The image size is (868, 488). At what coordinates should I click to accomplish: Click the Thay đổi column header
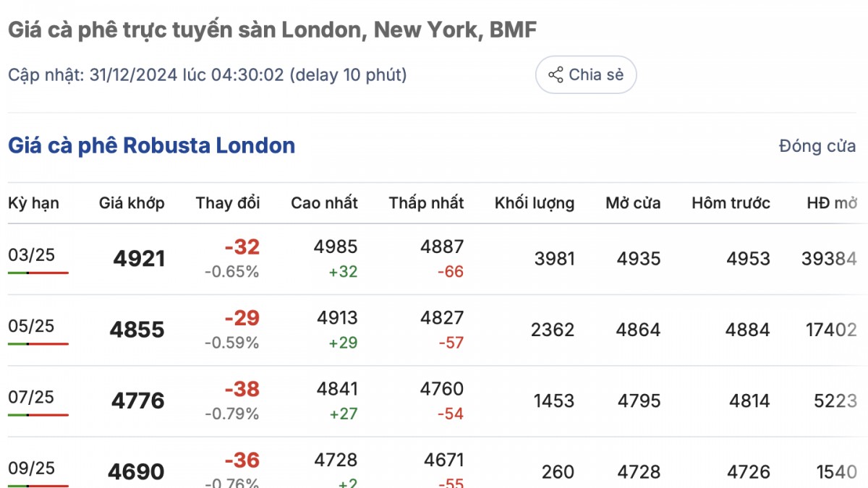pyautogui.click(x=228, y=203)
